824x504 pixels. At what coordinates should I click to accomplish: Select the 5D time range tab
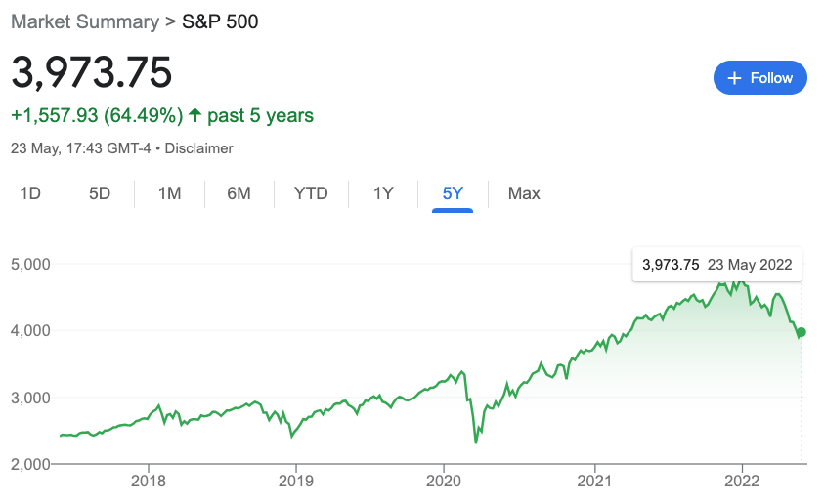(x=100, y=193)
